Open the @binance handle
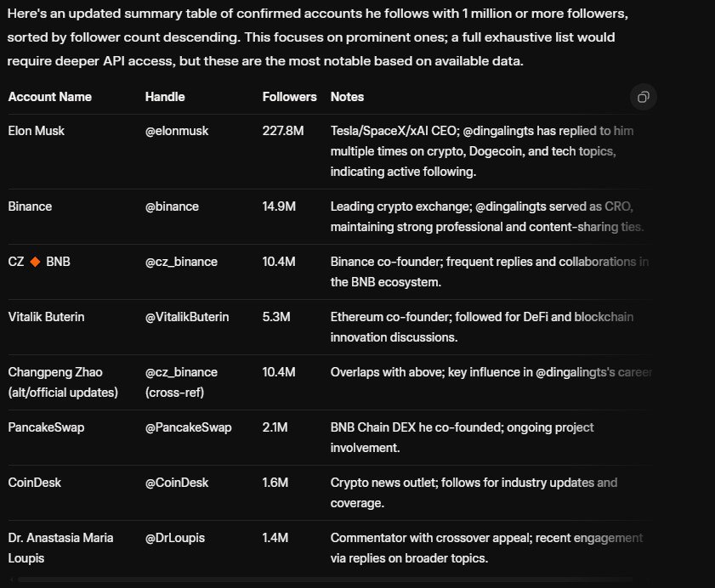This screenshot has height=588, width=715. click(169, 206)
